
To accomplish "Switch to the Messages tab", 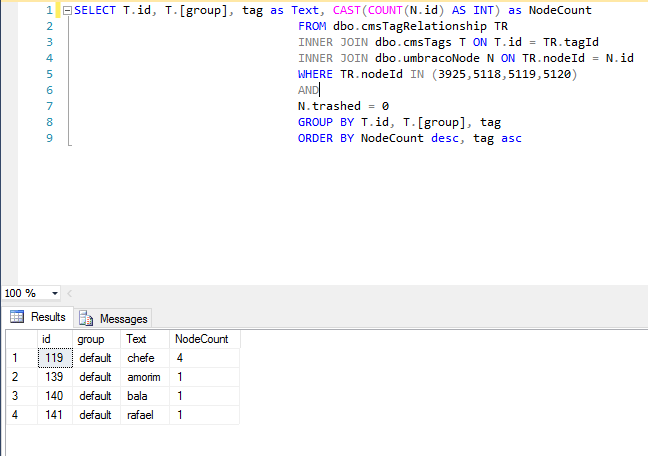I will pyautogui.click(x=113, y=319).
